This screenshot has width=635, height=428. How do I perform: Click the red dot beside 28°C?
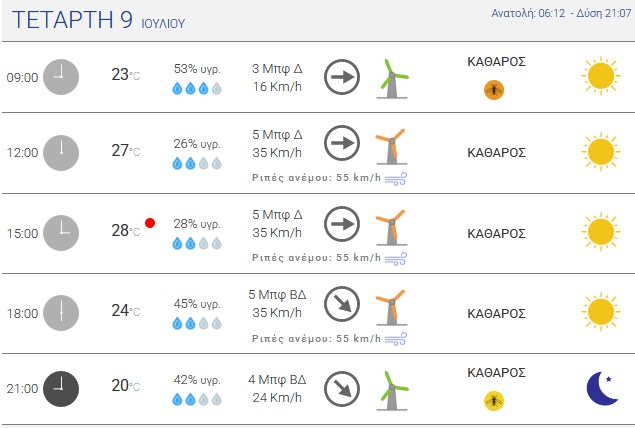click(x=150, y=223)
